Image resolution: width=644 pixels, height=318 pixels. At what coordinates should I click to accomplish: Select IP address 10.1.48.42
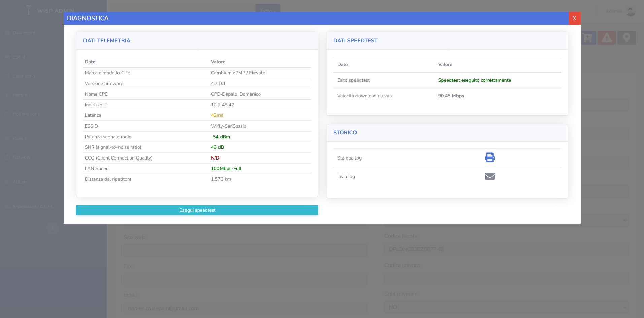(223, 105)
